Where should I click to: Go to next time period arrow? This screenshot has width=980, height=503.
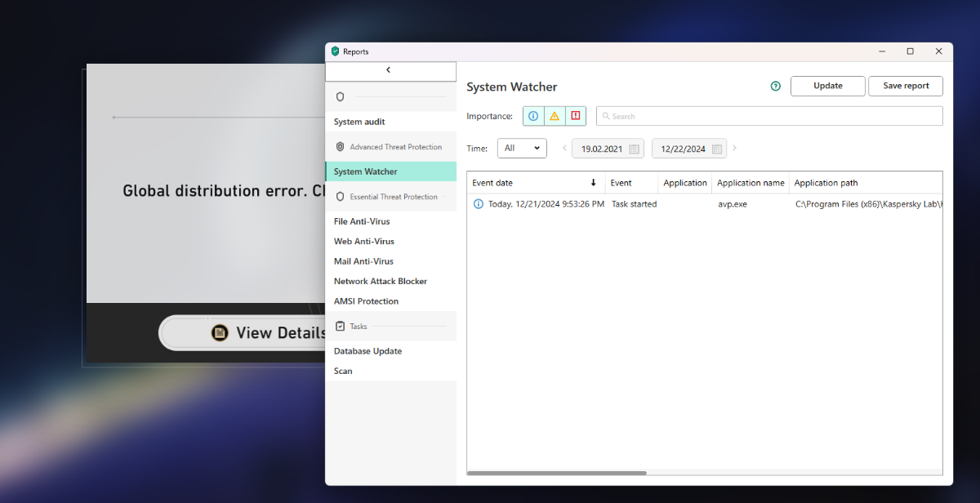(x=734, y=148)
